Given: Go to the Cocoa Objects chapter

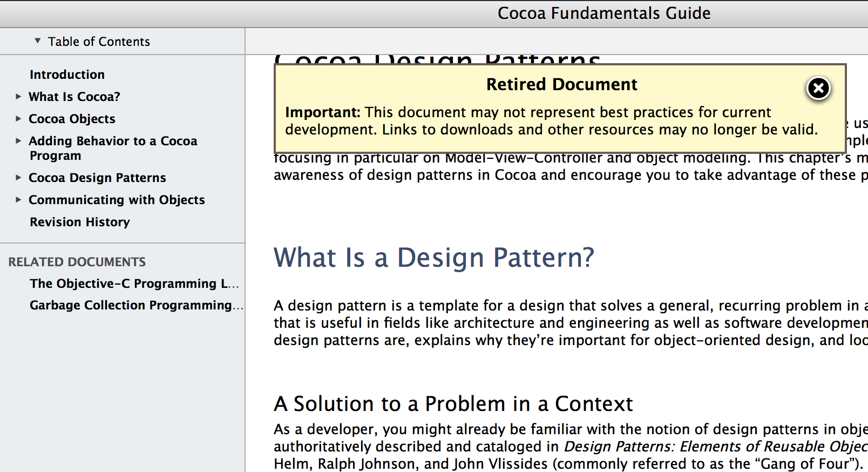Looking at the screenshot, I should [72, 119].
